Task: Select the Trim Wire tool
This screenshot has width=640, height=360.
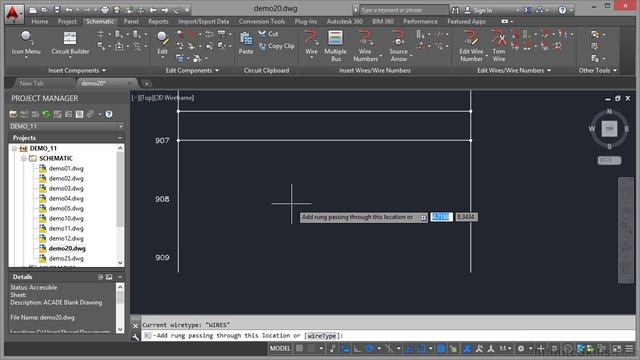Action: tap(499, 46)
